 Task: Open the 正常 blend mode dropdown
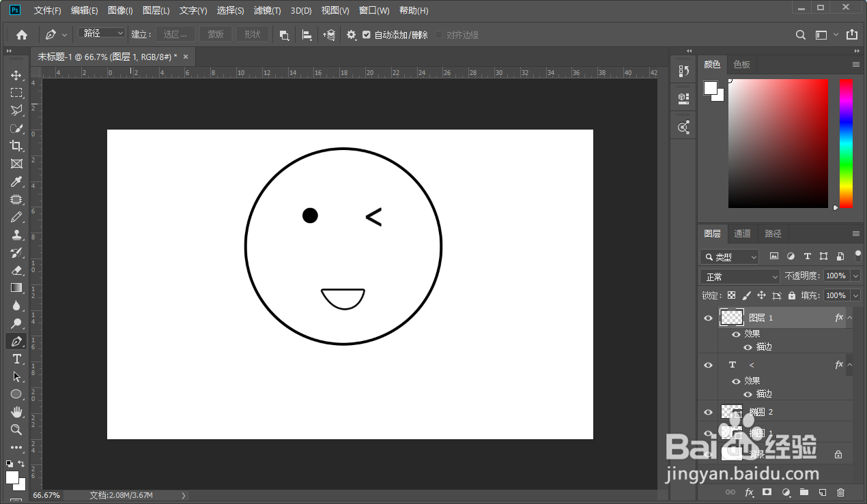pos(740,276)
